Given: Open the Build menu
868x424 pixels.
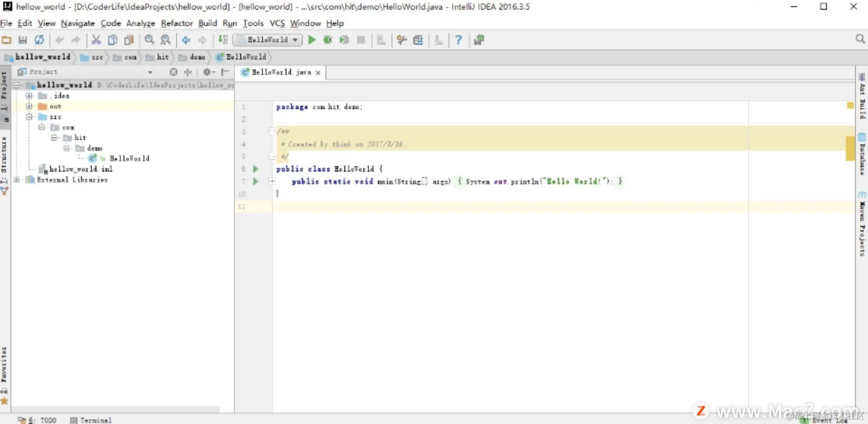Looking at the screenshot, I should [x=208, y=23].
